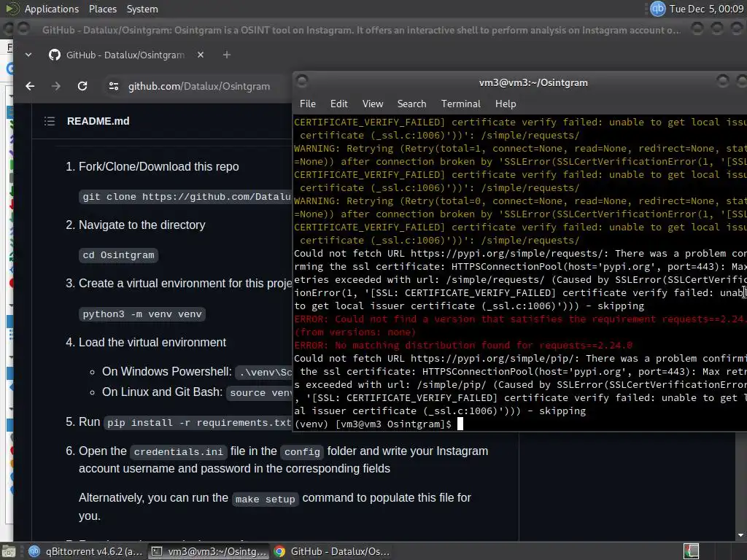Screen dimensions: 747x560
Task: Click the python3 -m venv venv snippet
Action: pyautogui.click(x=142, y=314)
